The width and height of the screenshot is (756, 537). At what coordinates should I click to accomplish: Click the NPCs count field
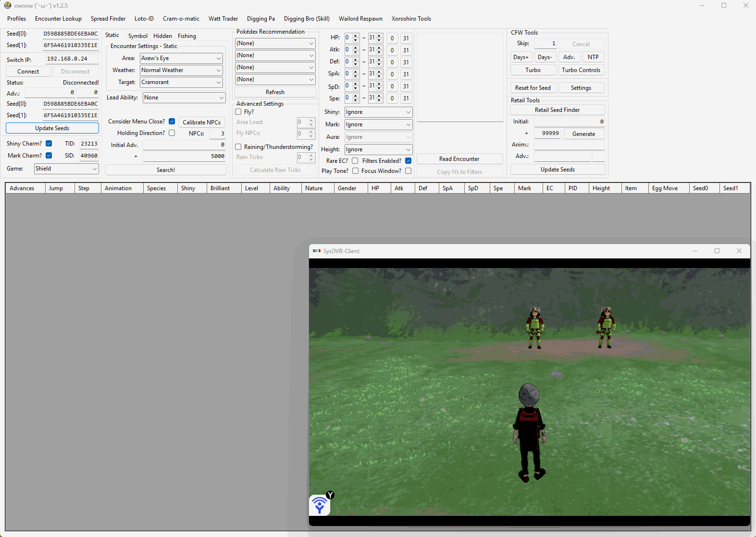[x=217, y=134]
